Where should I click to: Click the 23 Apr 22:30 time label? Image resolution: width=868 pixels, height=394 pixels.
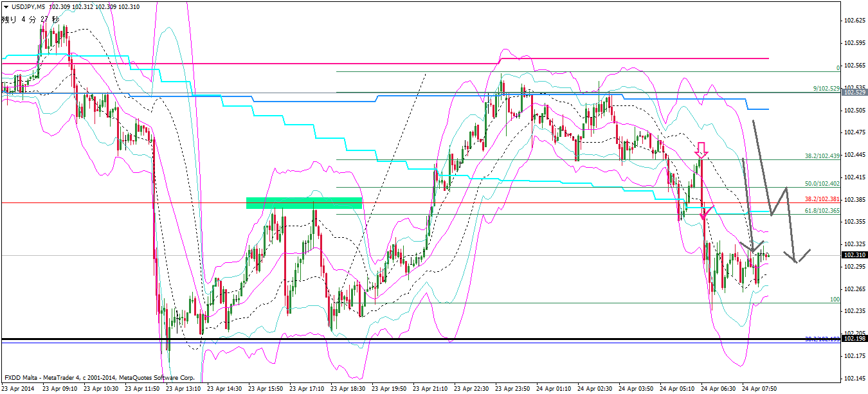471,389
